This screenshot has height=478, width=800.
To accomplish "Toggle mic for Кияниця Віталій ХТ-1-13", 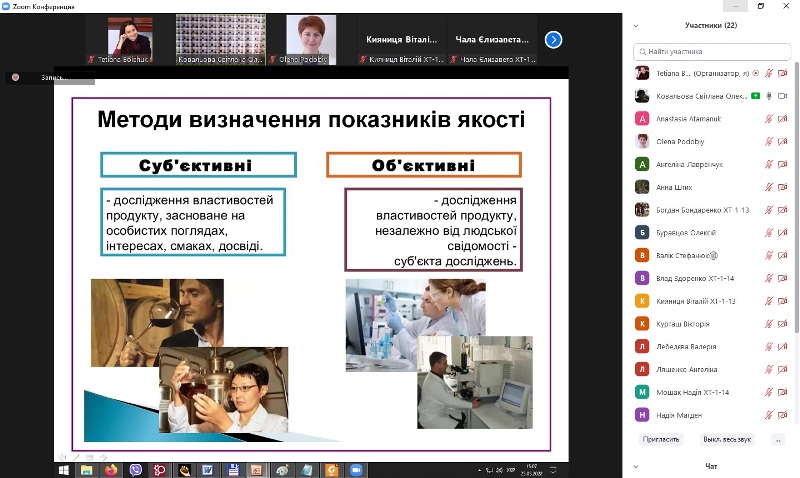I will 769,301.
